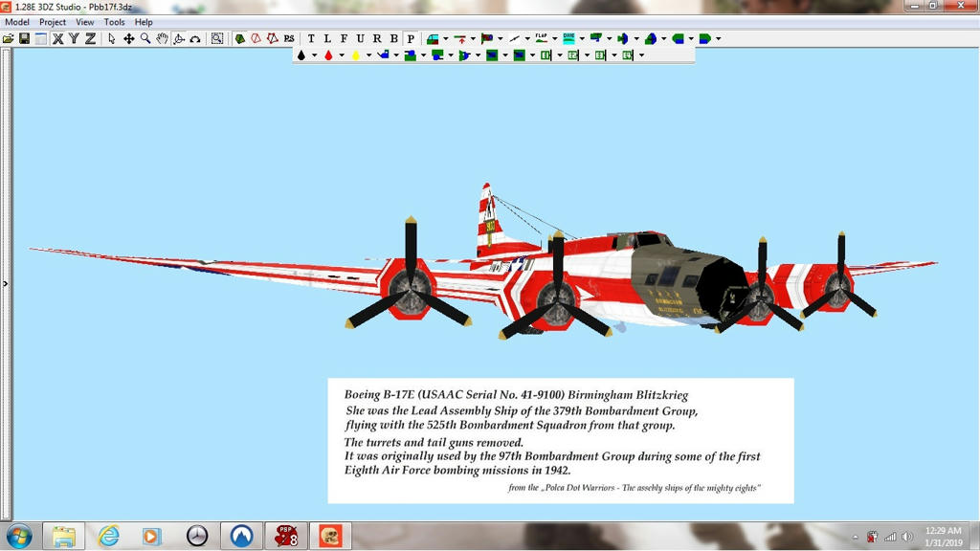Open Windows Media Player from taskbar
Viewport: 980px width, 551px height.
tap(152, 536)
